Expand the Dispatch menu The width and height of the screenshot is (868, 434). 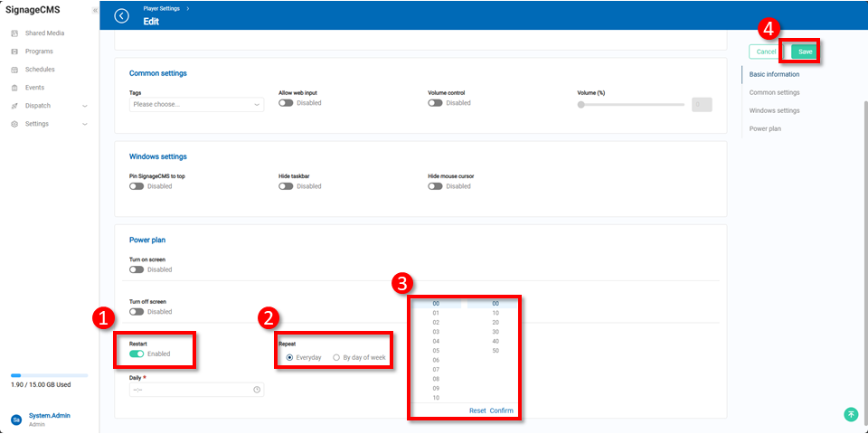coord(84,106)
